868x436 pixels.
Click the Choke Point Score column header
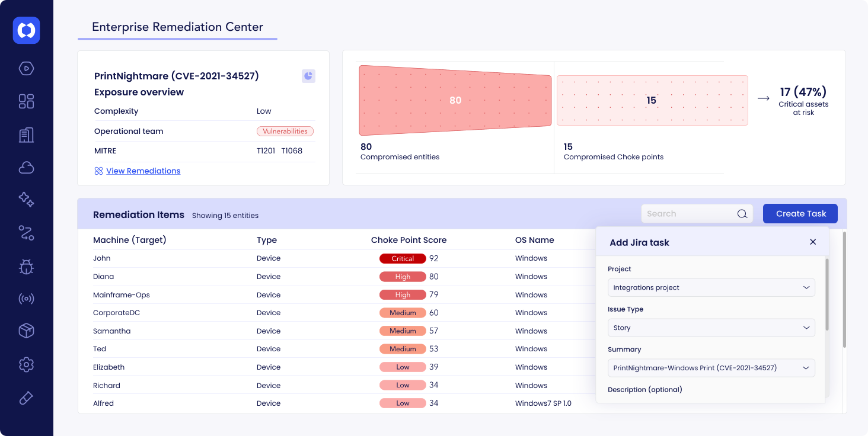click(x=409, y=240)
